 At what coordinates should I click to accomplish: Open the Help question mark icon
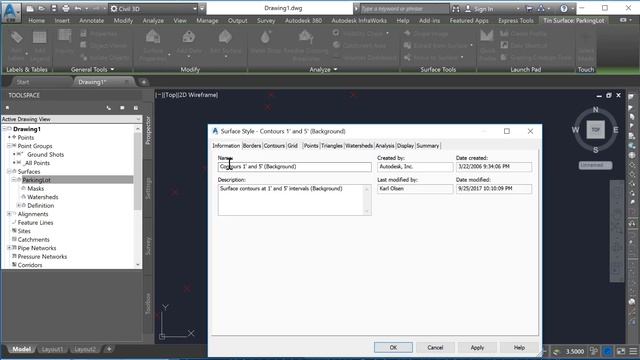point(564,8)
